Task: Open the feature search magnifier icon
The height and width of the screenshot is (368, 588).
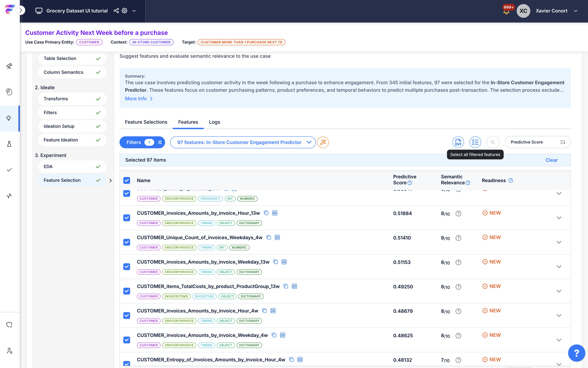Action: (493, 142)
